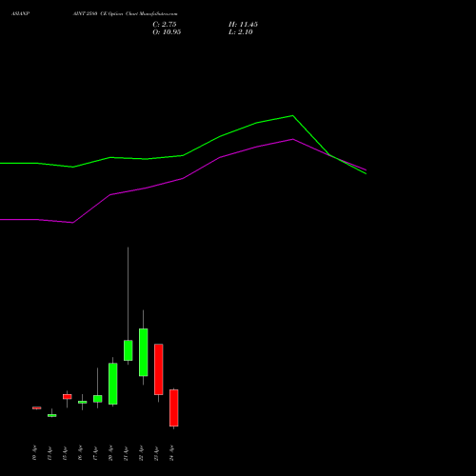Click the '16 Apr' date label
The height and width of the screenshot is (476, 476).
pos(80,453)
